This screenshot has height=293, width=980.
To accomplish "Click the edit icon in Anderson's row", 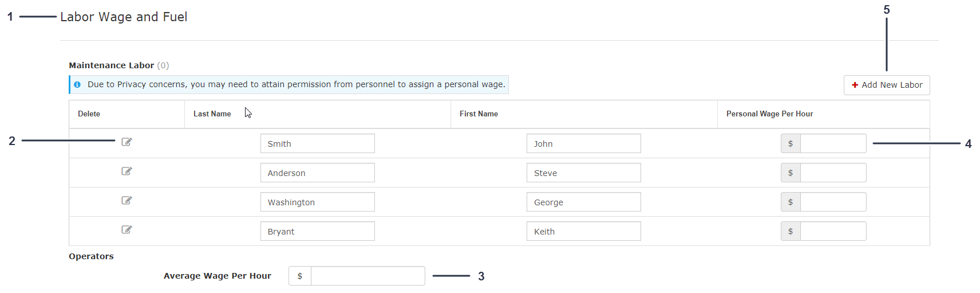I will point(127,171).
